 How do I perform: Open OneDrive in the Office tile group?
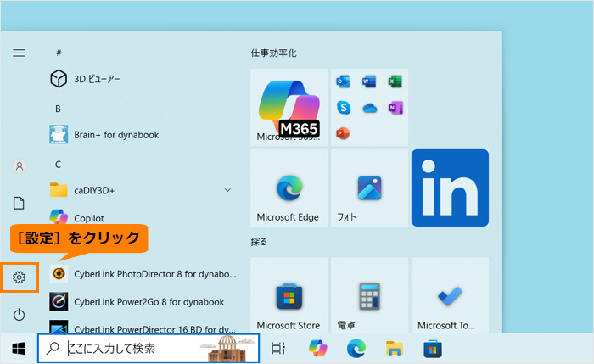369,109
